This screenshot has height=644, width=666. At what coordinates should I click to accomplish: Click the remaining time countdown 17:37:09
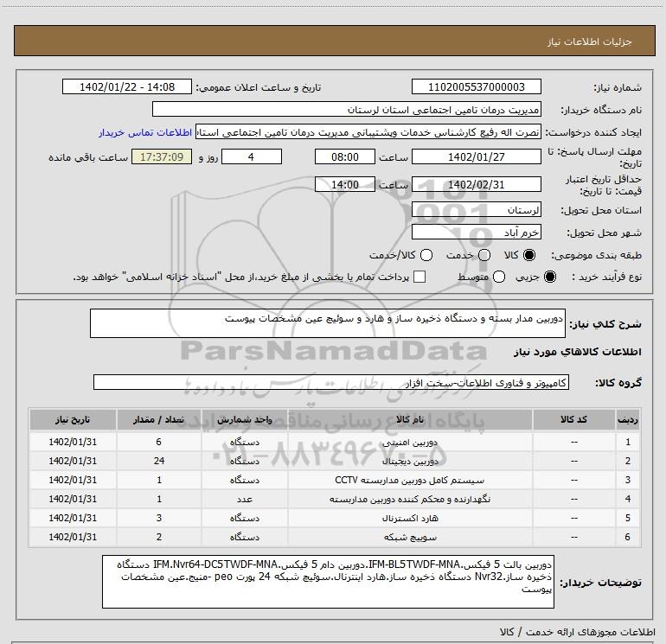point(162,157)
